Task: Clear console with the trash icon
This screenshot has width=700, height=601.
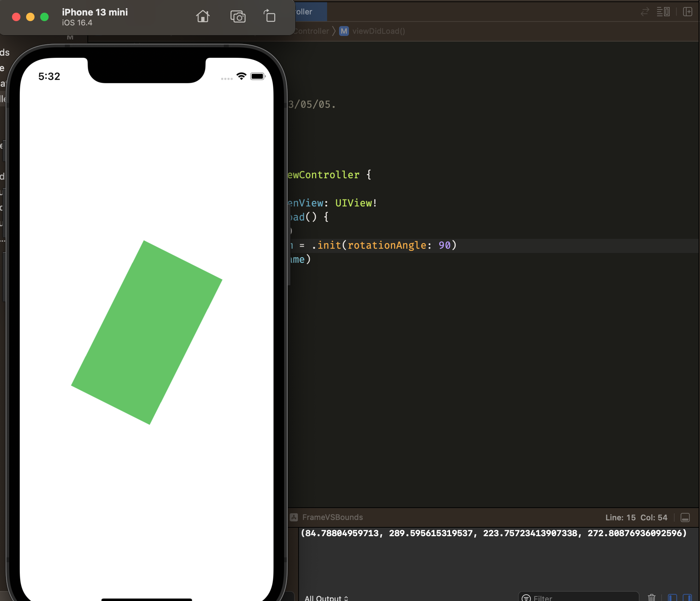Action: 651,597
